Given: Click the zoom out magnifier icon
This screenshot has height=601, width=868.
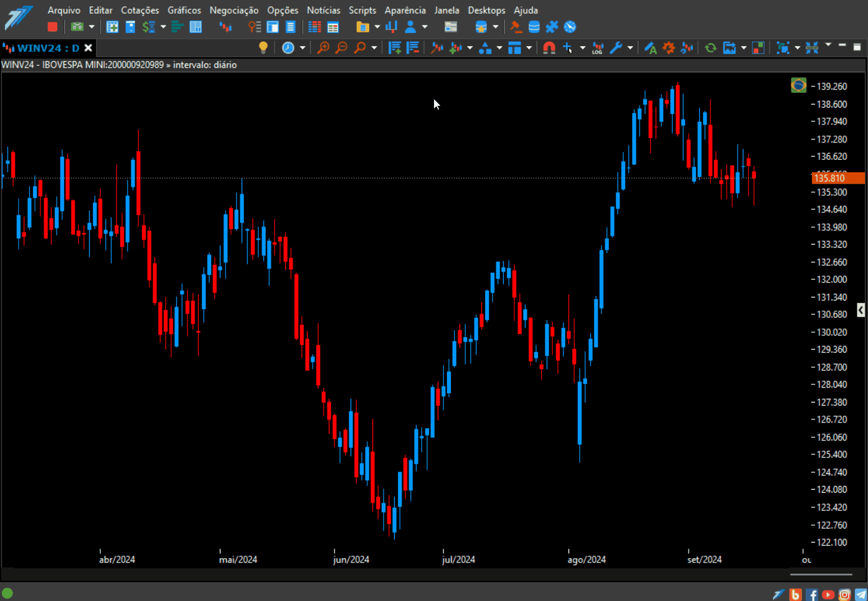Looking at the screenshot, I should [x=341, y=48].
